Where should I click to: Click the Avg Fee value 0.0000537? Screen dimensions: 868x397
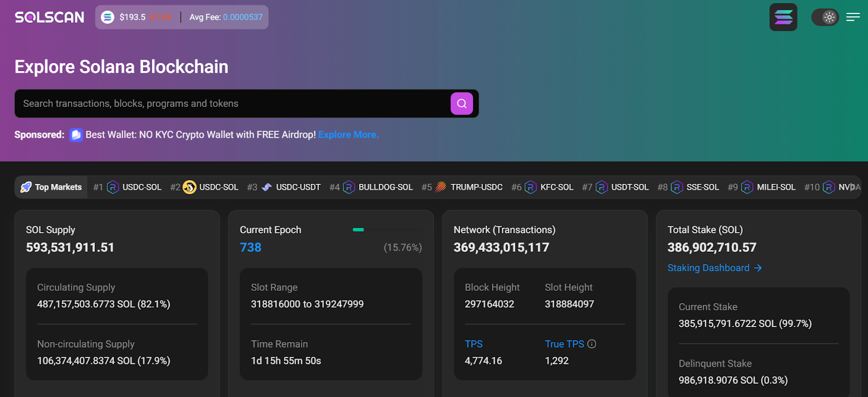(x=242, y=17)
